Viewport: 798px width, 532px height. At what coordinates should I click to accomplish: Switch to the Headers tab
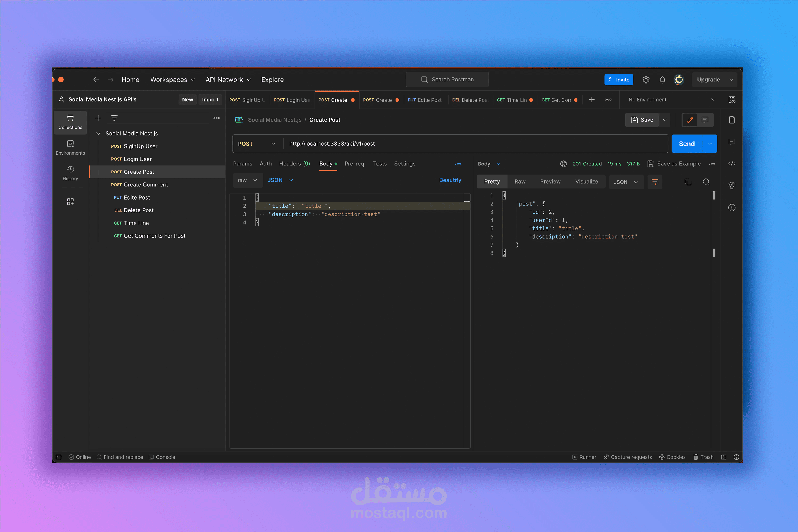pyautogui.click(x=294, y=164)
